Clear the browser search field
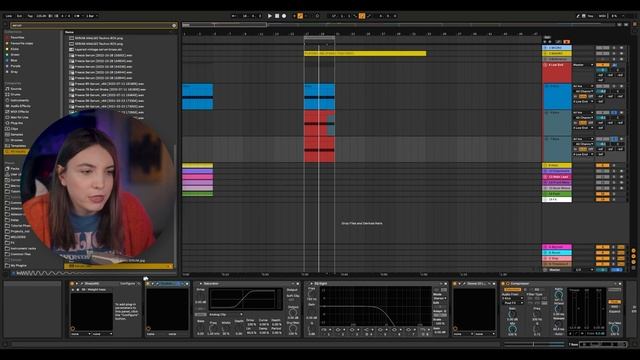640x360 pixels. coord(174,25)
